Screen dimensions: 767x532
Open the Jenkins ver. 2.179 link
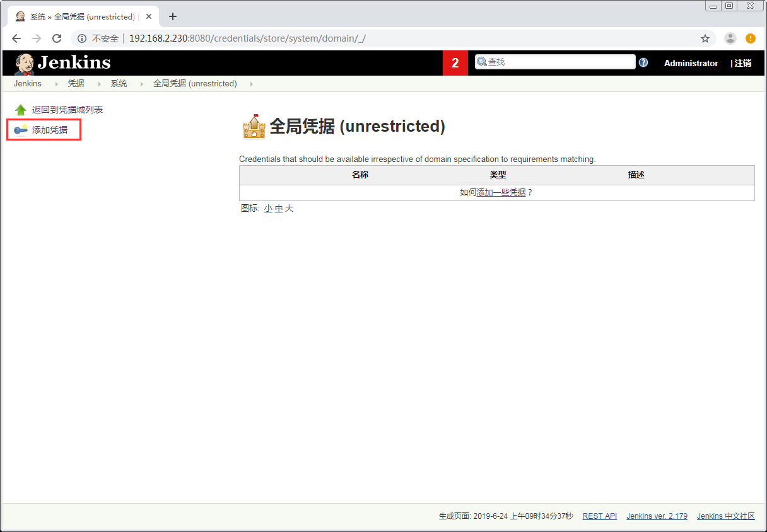tap(657, 516)
